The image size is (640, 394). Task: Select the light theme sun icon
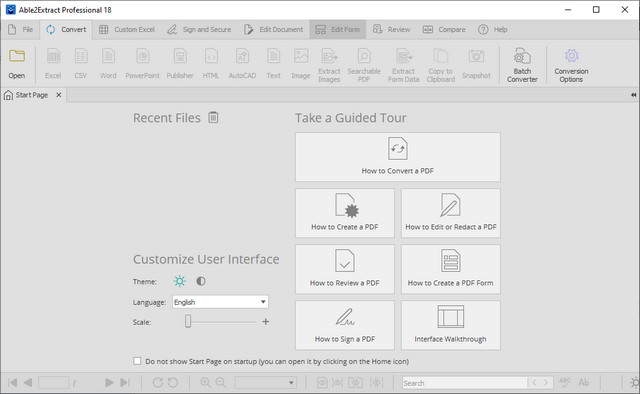click(x=180, y=281)
